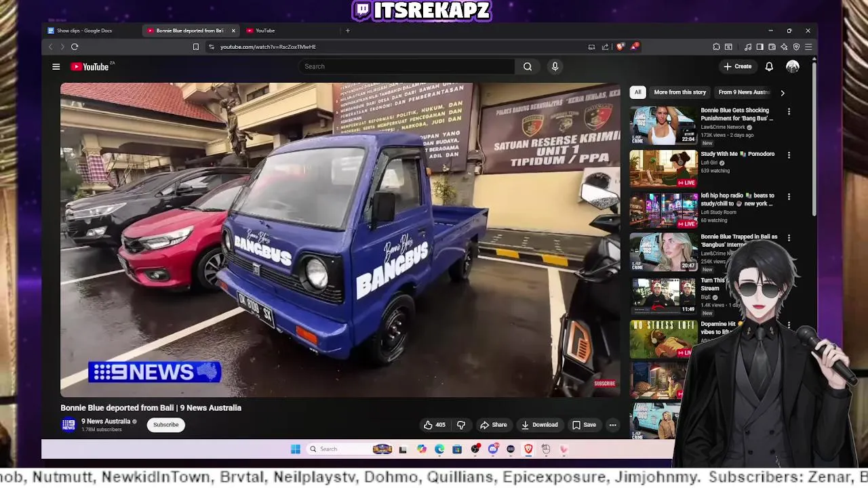
Task: Click SUBSCRIBE watermark on video
Action: coord(605,384)
